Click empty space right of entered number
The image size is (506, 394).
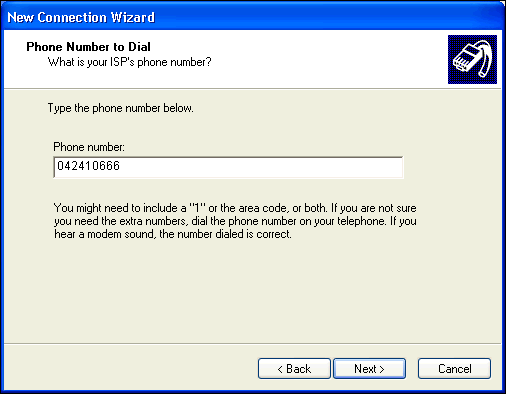(260, 167)
